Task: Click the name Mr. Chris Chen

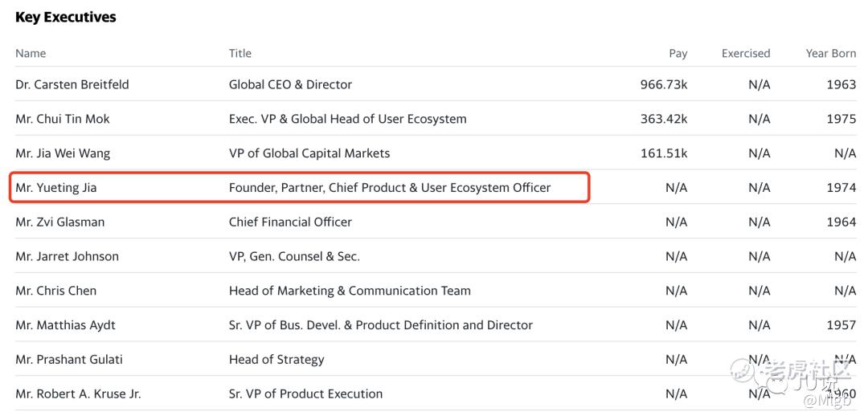Action: tap(56, 291)
